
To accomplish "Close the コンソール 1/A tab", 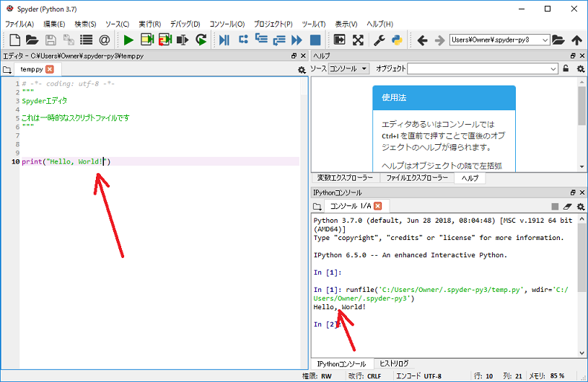I will pyautogui.click(x=378, y=206).
